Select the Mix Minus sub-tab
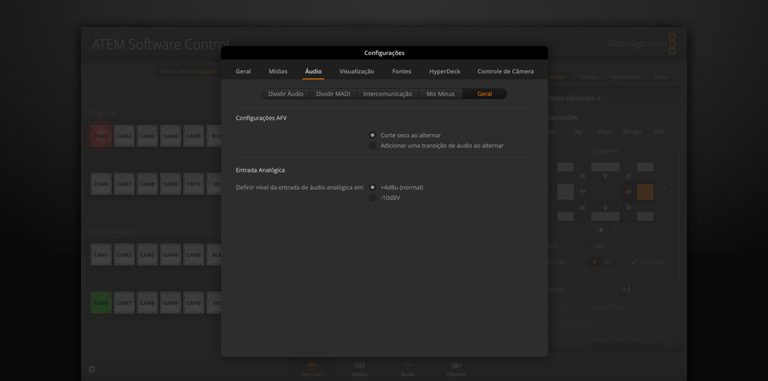The image size is (768, 381). pos(440,94)
